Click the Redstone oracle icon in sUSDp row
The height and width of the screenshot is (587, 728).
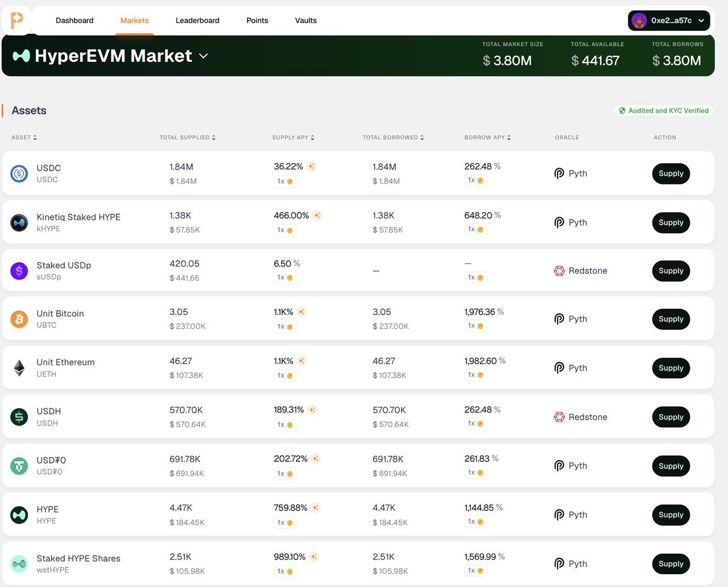559,271
